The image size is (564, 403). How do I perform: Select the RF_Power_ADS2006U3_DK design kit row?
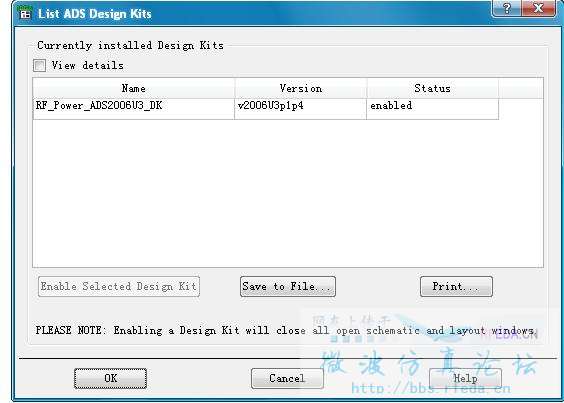click(x=266, y=109)
